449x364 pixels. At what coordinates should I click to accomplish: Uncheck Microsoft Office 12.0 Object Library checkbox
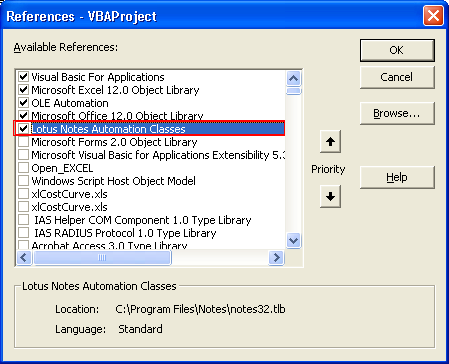click(23, 116)
